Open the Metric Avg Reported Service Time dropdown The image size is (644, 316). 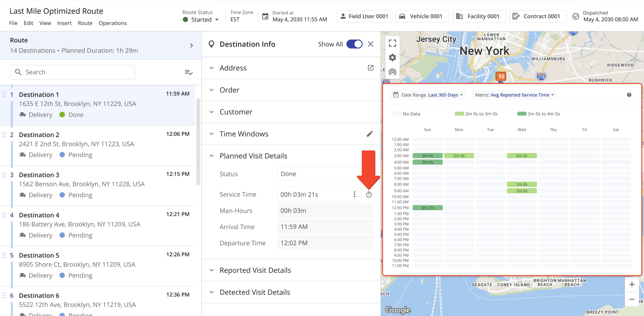[514, 95]
